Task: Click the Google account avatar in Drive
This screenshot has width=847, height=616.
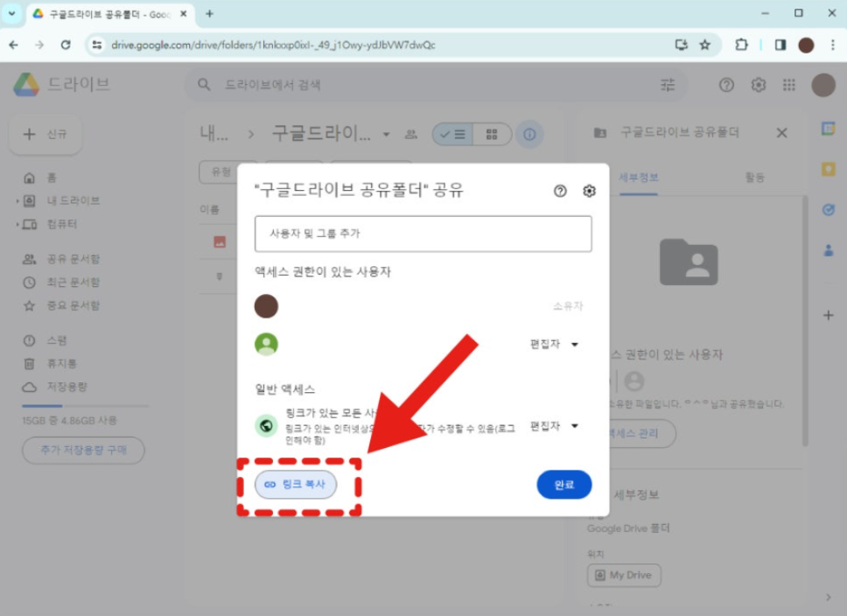Action: 823,85
